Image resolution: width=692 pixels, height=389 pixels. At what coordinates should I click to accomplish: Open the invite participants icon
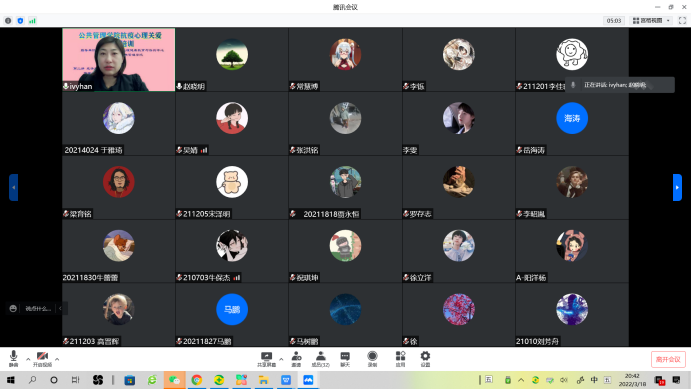(x=296, y=359)
